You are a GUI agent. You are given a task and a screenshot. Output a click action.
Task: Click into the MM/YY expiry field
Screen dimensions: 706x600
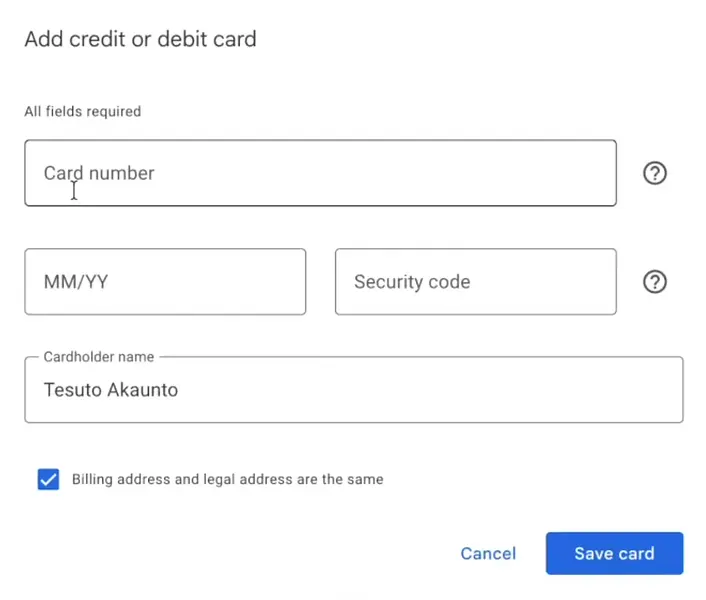[x=165, y=282]
